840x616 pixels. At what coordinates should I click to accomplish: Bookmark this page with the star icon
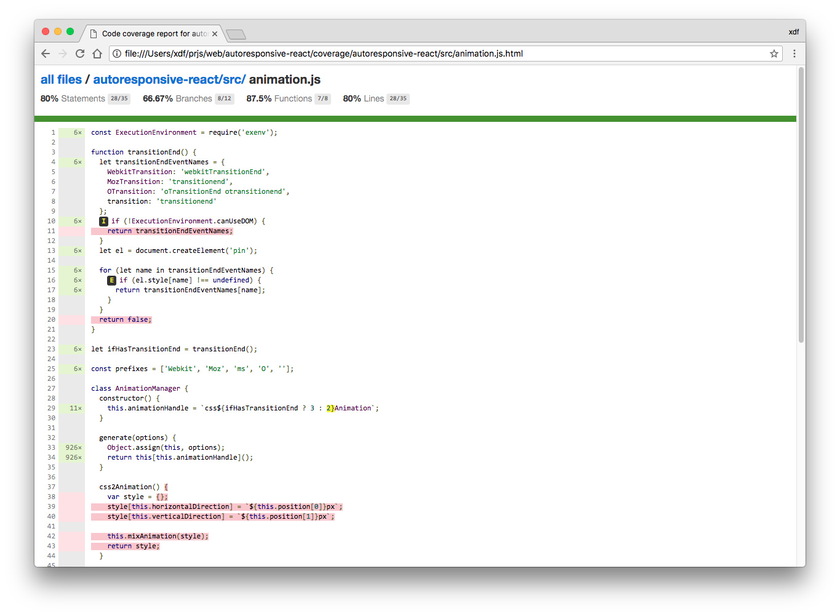tap(774, 54)
